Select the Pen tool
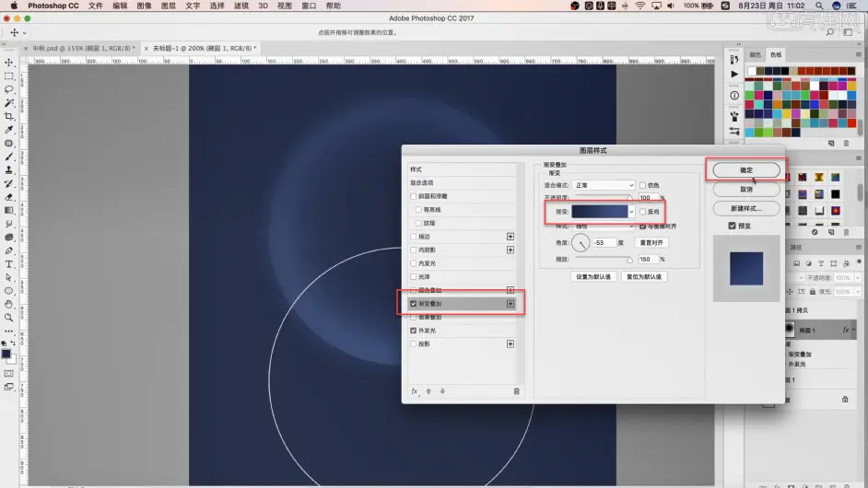 tap(9, 250)
